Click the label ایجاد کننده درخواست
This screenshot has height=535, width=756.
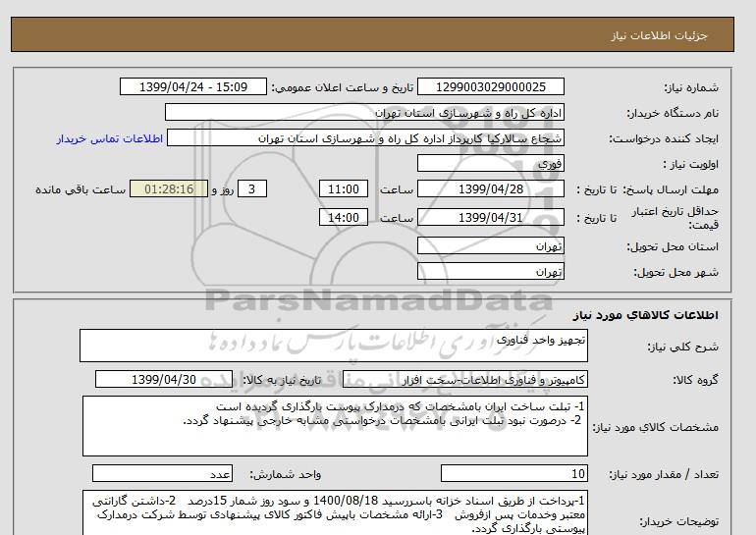click(x=664, y=138)
